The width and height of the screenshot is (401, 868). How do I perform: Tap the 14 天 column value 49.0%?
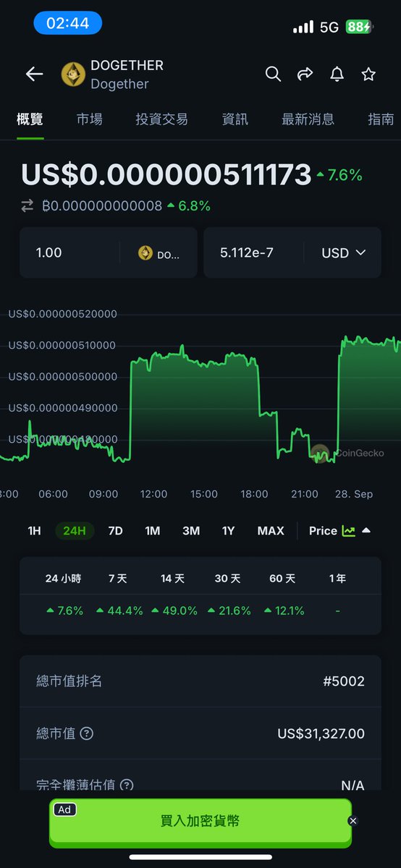(174, 611)
